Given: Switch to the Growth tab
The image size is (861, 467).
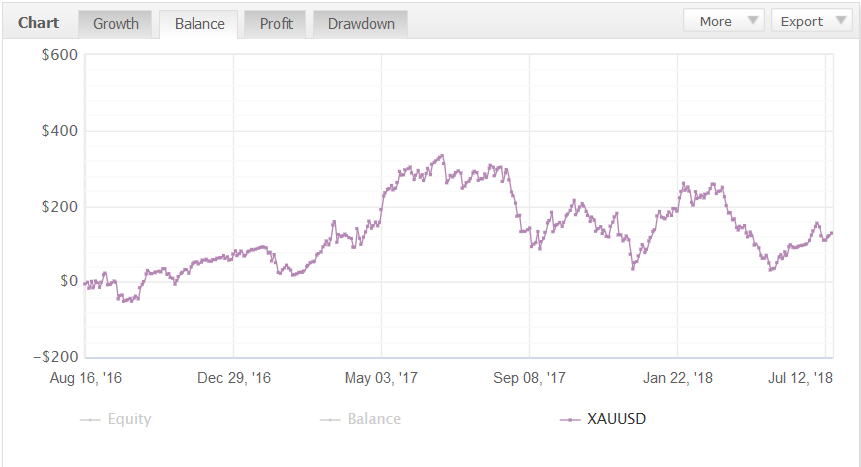Looking at the screenshot, I should 116,24.
